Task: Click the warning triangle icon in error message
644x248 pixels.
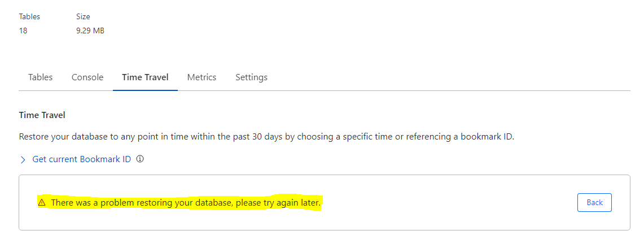Action: tap(42, 202)
